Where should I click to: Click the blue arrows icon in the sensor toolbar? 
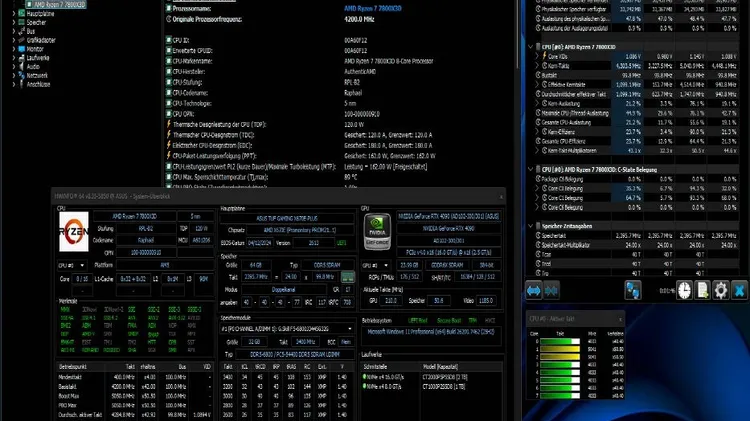(x=534, y=290)
